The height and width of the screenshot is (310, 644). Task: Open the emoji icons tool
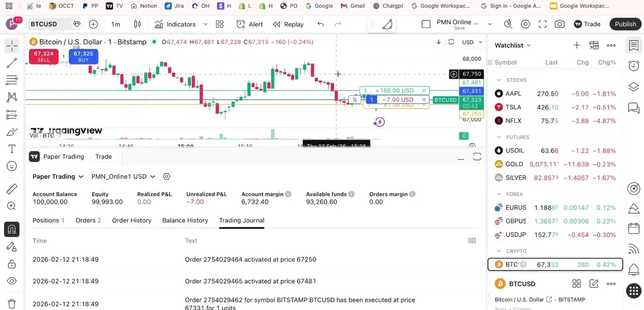(12, 166)
